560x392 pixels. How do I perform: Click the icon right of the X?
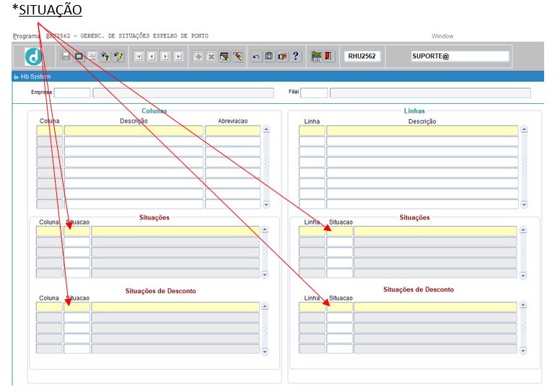coord(224,56)
